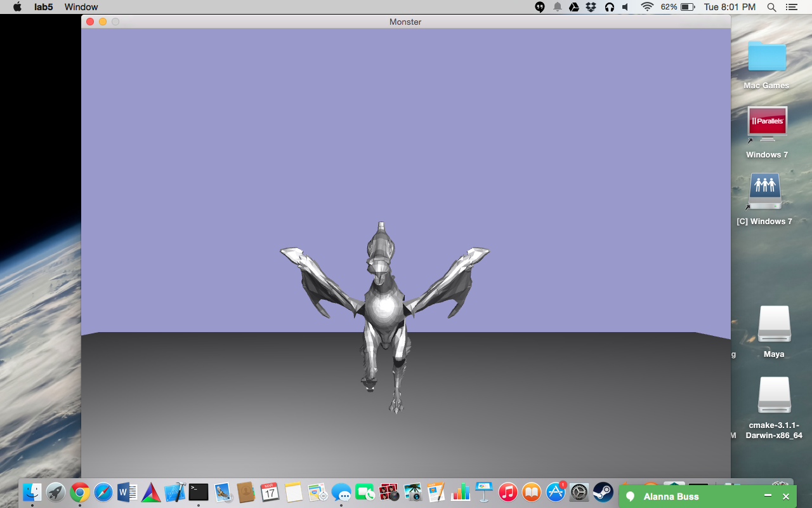This screenshot has height=508, width=812.
Task: Close the Monster window with red button
Action: pyautogui.click(x=90, y=22)
